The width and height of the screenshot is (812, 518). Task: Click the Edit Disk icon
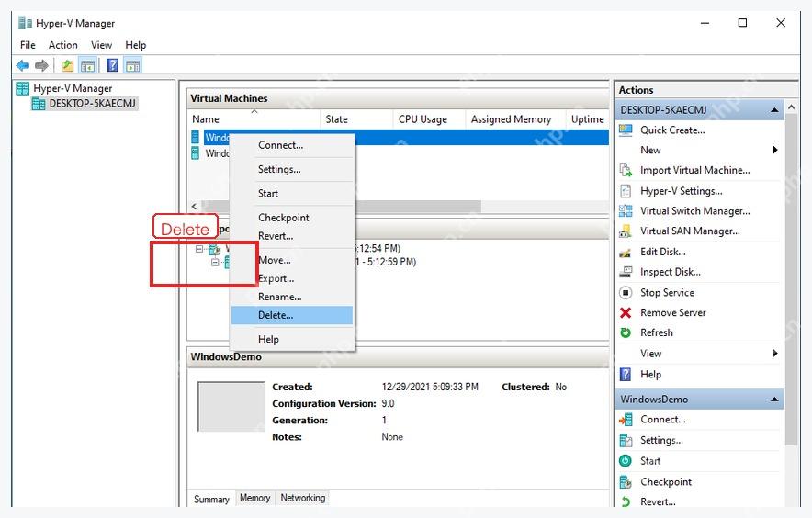pos(626,253)
